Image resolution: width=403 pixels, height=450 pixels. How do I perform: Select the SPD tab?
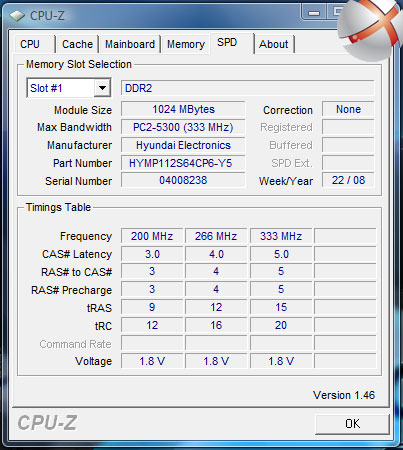point(232,43)
